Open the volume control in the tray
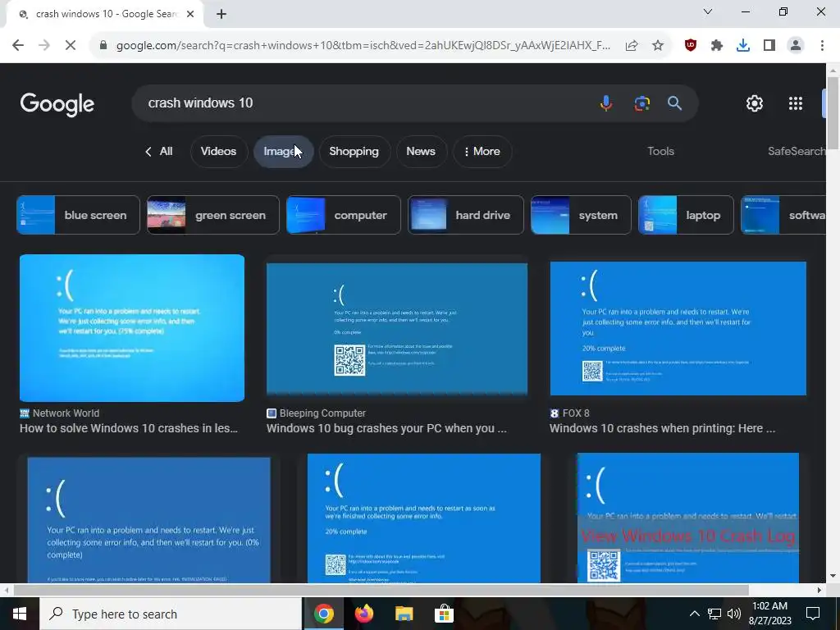This screenshot has width=840, height=630. [734, 614]
